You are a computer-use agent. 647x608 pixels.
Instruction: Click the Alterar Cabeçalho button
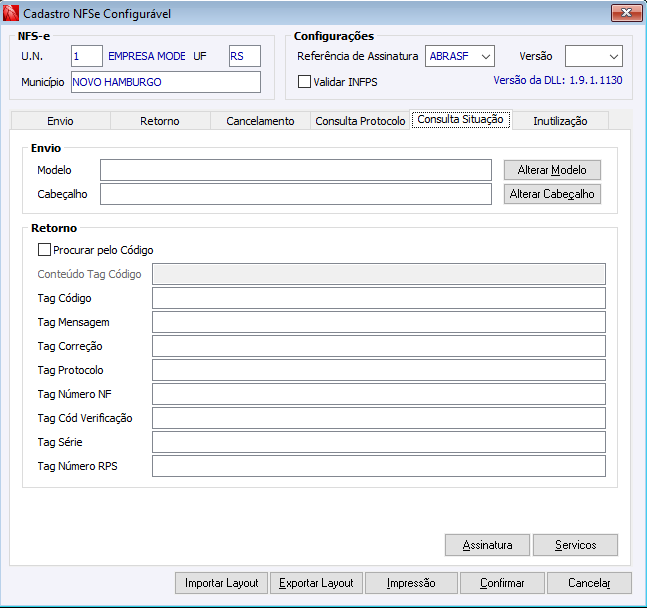click(x=552, y=194)
